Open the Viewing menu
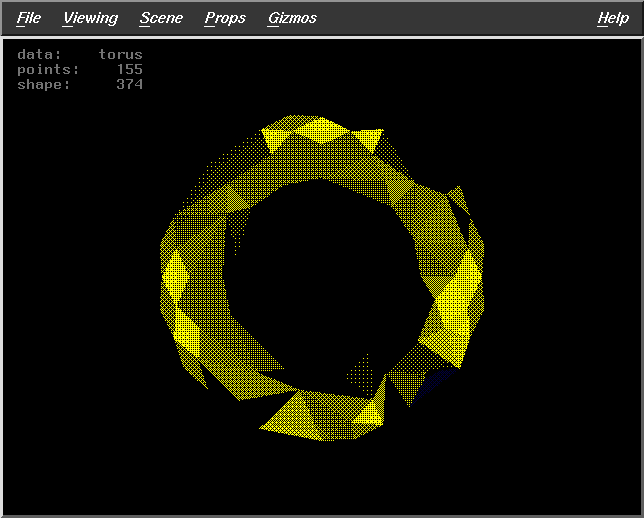 [90, 18]
